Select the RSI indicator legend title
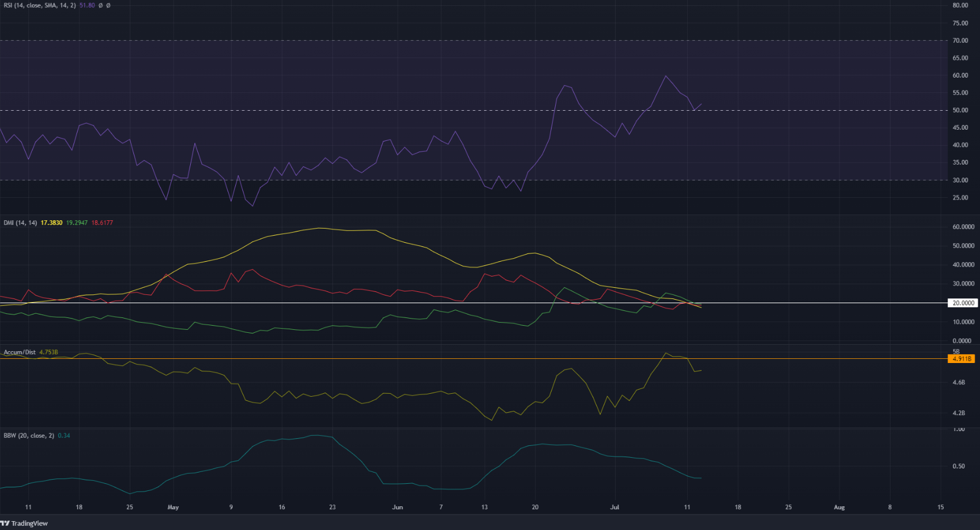The height and width of the screenshot is (530, 980). pyautogui.click(x=39, y=5)
